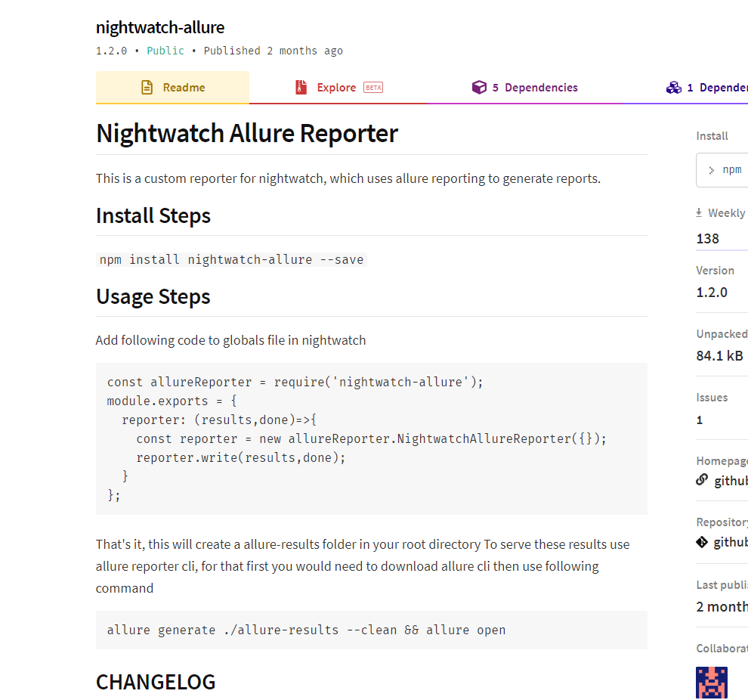Open the Readme tab
Viewport: 748px width, 700px height.
172,88
